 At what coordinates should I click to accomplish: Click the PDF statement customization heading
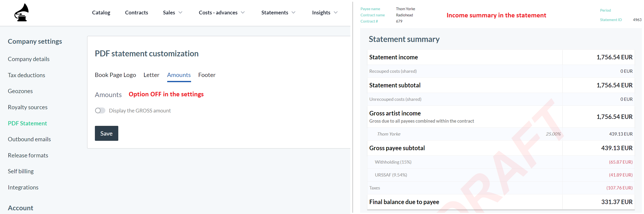tap(147, 53)
